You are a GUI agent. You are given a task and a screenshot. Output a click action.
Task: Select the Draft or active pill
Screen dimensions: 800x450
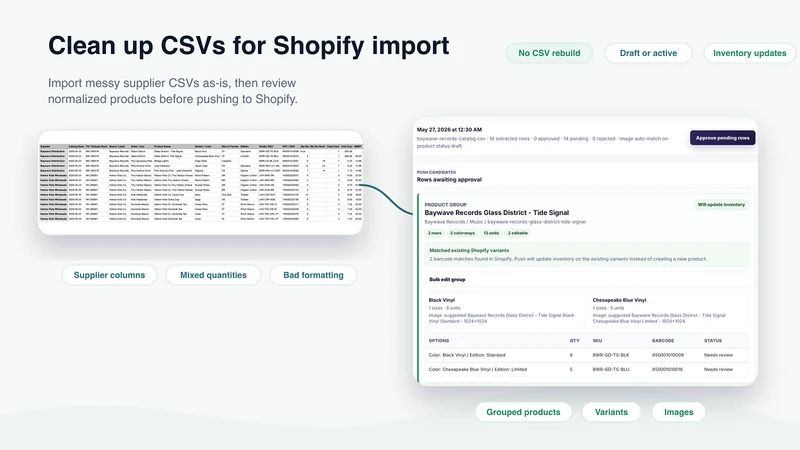648,53
